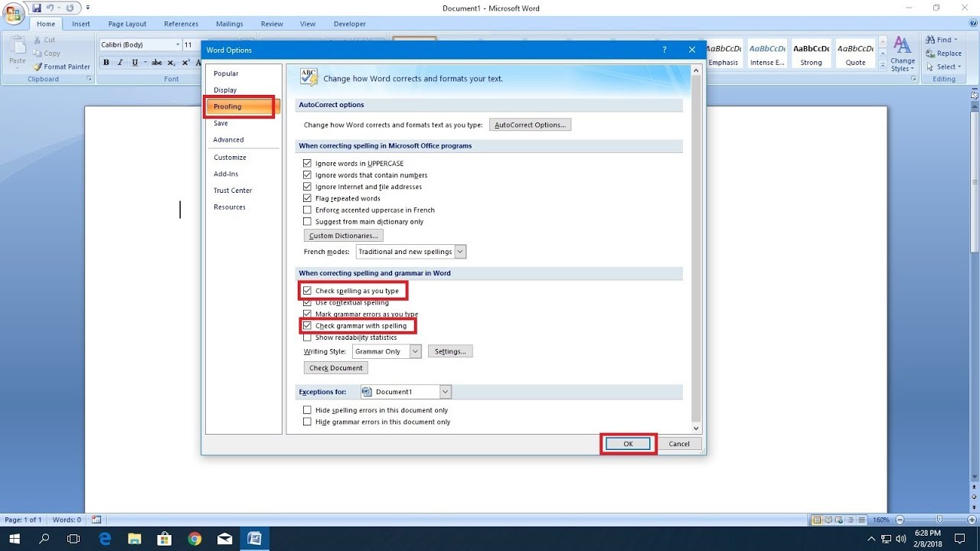Open Microsoft Store from the taskbar
Screen dimensions: 980x551
pyautogui.click(x=165, y=539)
